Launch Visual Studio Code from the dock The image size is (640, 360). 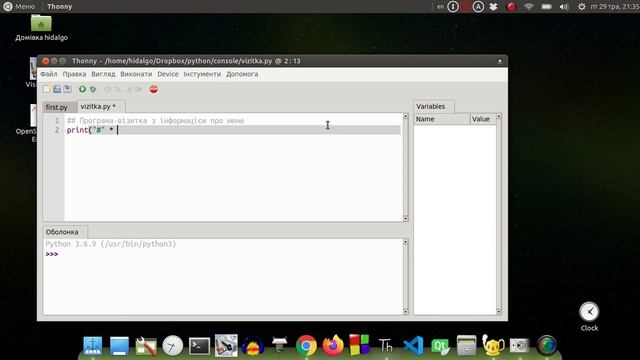[413, 346]
